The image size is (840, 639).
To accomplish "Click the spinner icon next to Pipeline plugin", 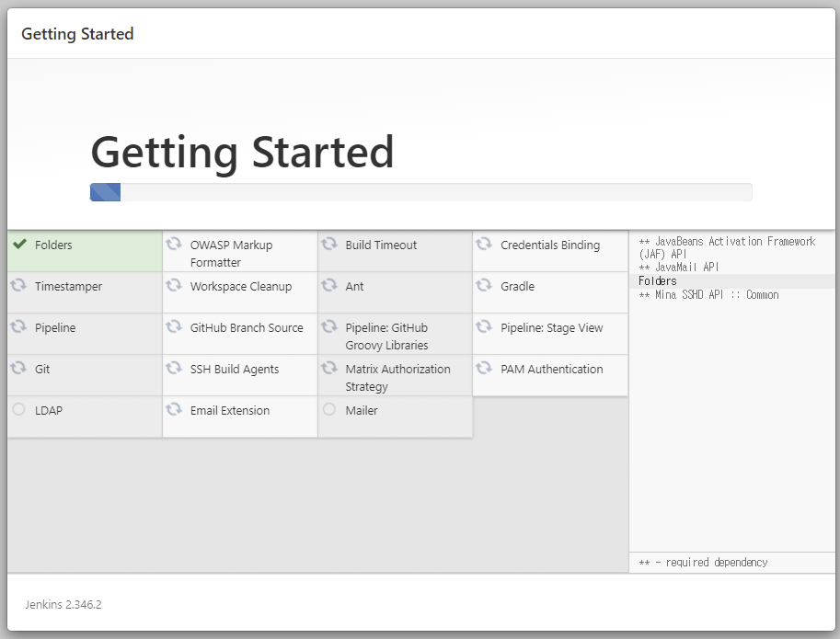I will pos(18,326).
